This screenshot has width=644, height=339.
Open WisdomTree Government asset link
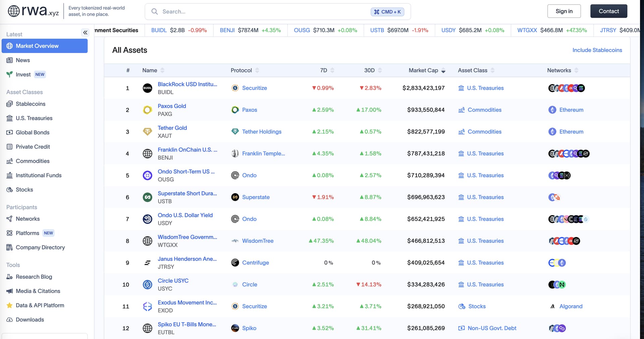(x=187, y=237)
